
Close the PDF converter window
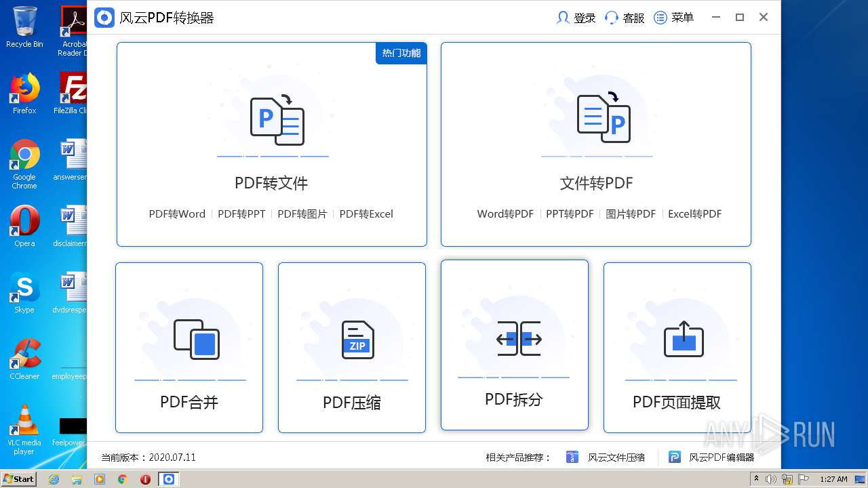coord(764,18)
